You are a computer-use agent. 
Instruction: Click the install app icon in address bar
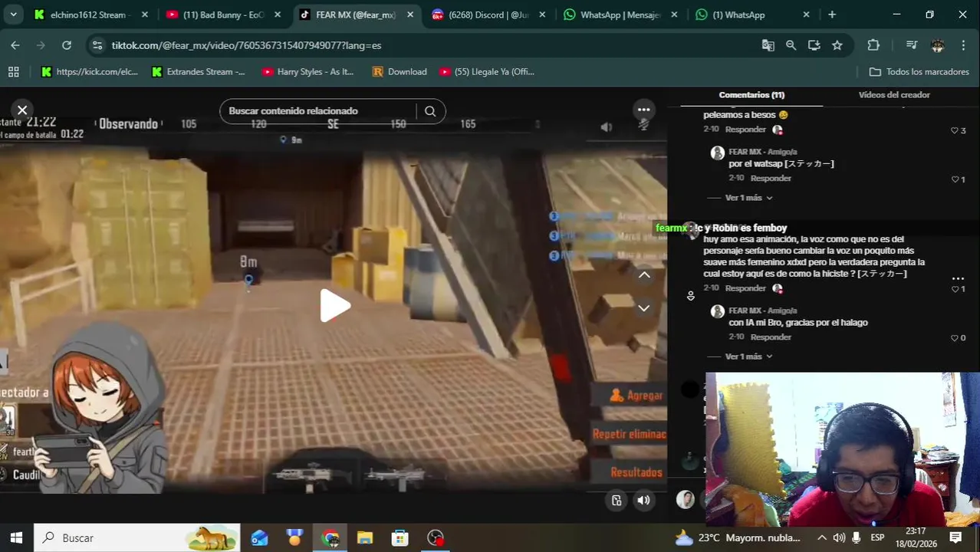click(x=814, y=45)
